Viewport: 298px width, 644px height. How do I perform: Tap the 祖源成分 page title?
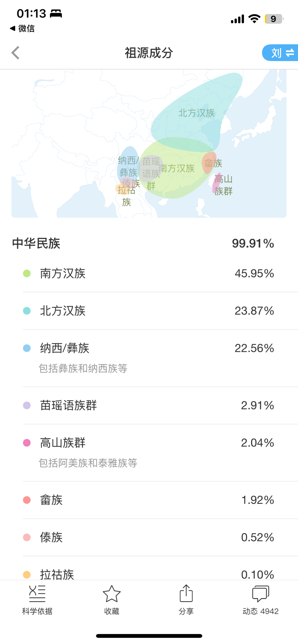tap(149, 53)
